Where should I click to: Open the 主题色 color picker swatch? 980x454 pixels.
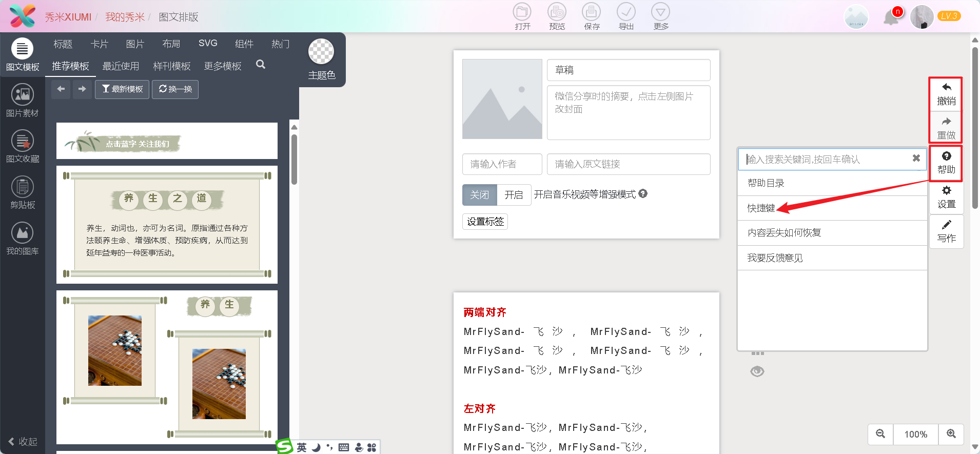point(321,51)
